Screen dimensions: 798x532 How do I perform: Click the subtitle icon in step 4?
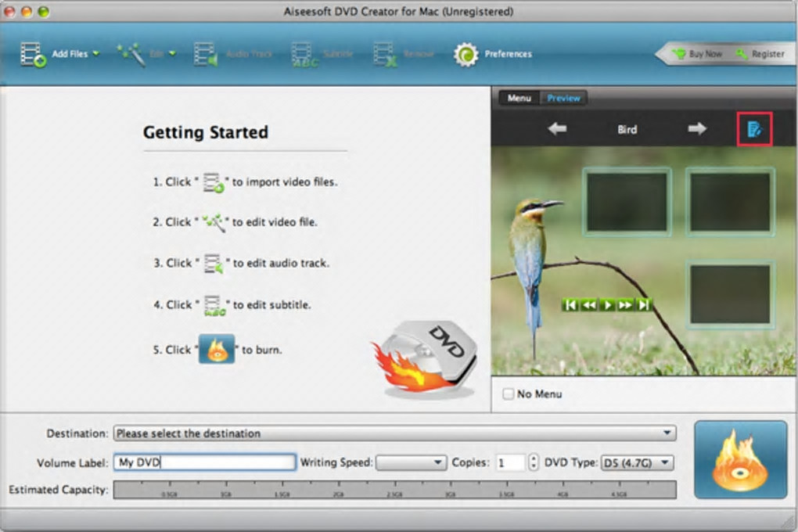click(214, 305)
